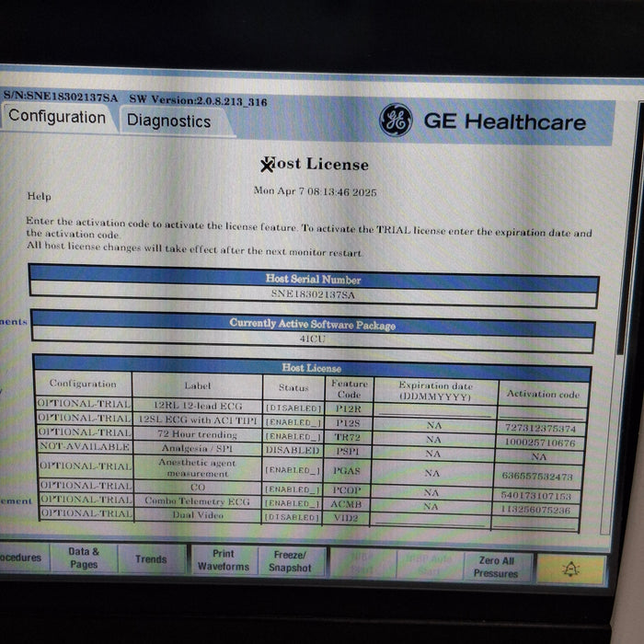The width and height of the screenshot is (644, 644).
Task: Open the Data & Pages menu
Action: point(84,558)
